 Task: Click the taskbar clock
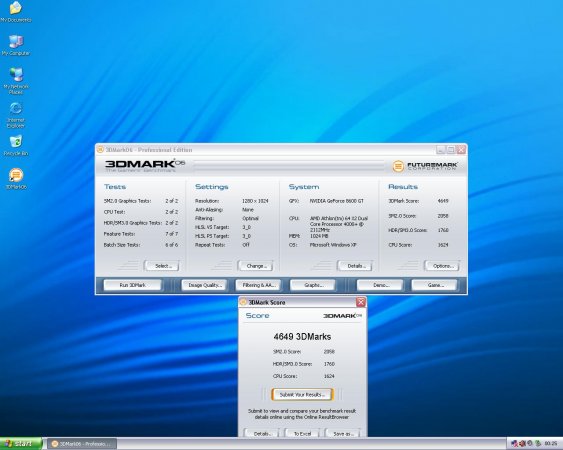click(550, 444)
